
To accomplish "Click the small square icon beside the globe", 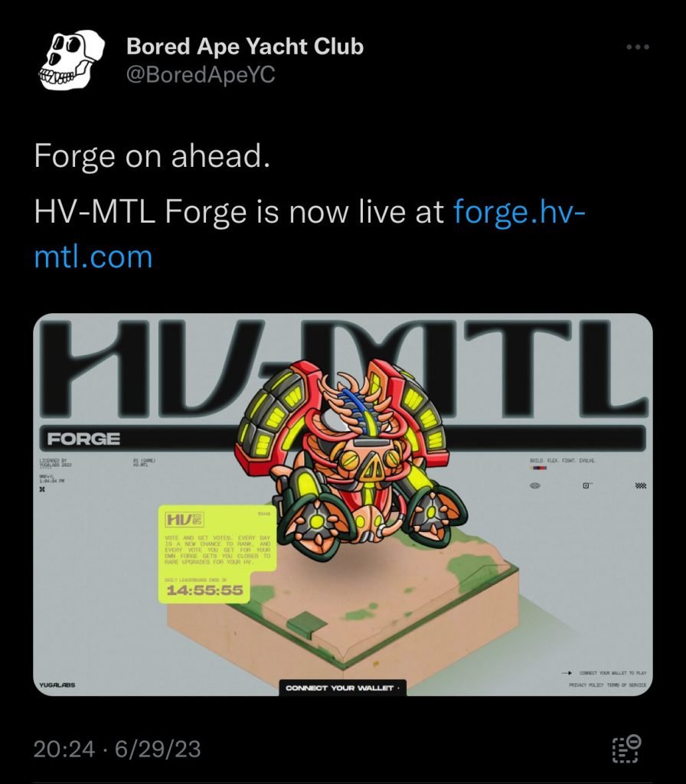I will click(x=587, y=485).
